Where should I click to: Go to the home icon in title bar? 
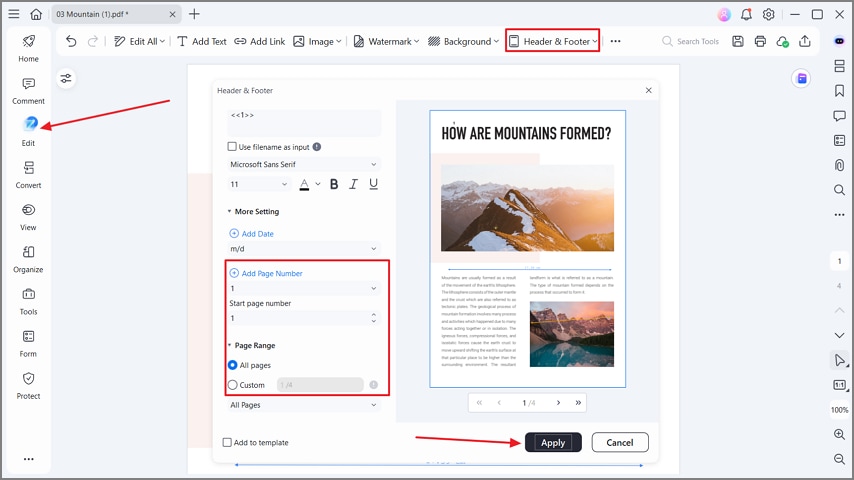coord(36,14)
